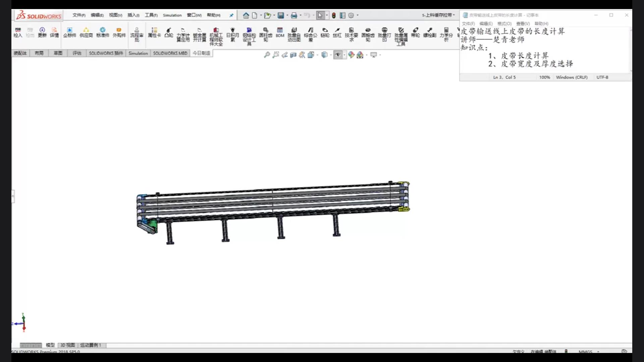
Task: Expand the Options gear dropdown arrow
Action: pyautogui.click(x=358, y=15)
